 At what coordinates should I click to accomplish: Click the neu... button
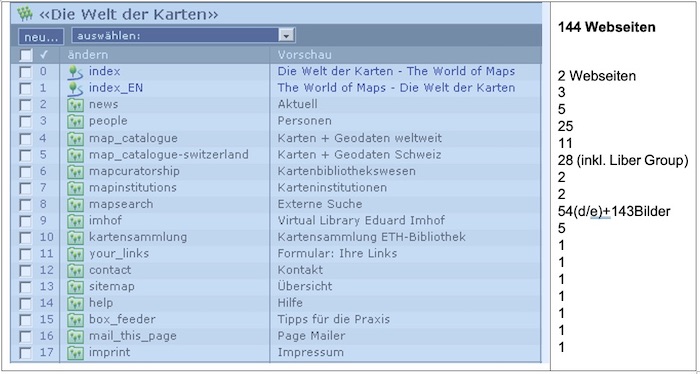pyautogui.click(x=41, y=37)
